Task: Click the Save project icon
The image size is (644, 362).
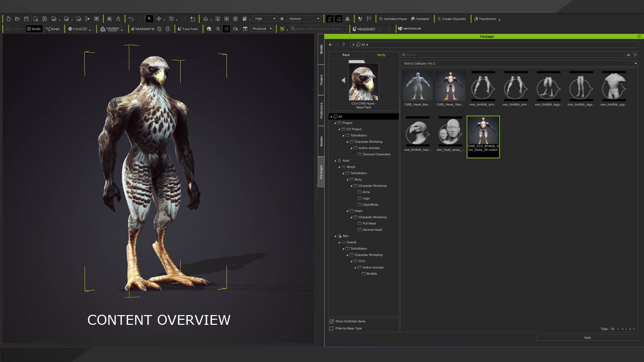Action: click(26, 19)
